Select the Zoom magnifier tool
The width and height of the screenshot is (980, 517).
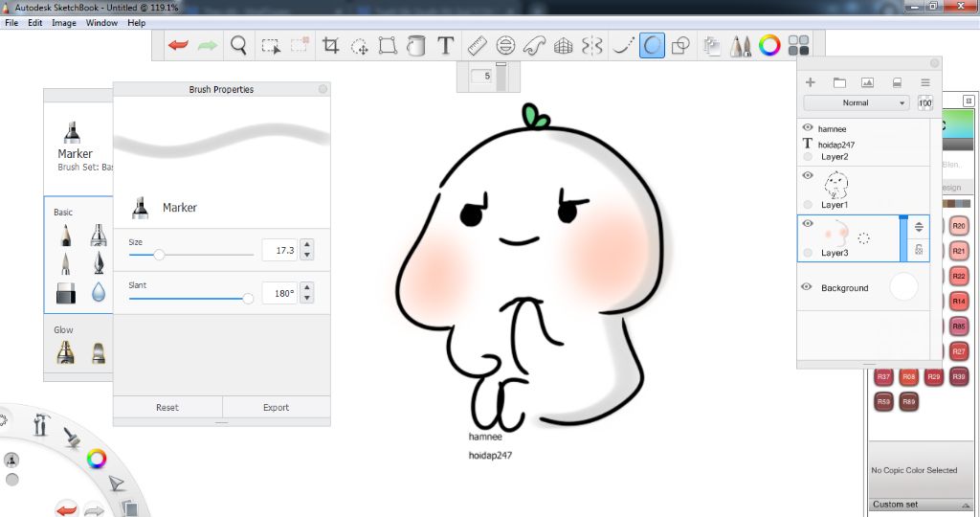pyautogui.click(x=238, y=45)
